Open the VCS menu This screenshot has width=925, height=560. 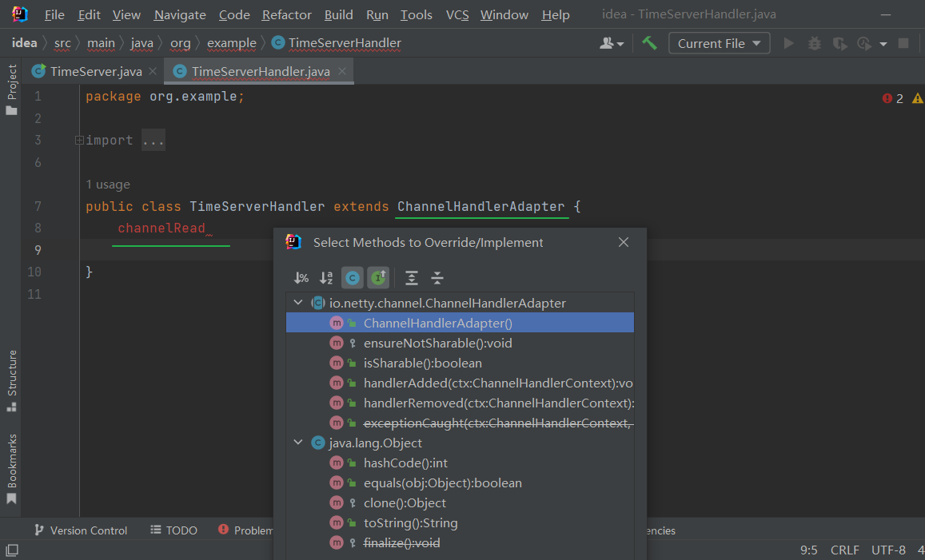[x=457, y=14]
